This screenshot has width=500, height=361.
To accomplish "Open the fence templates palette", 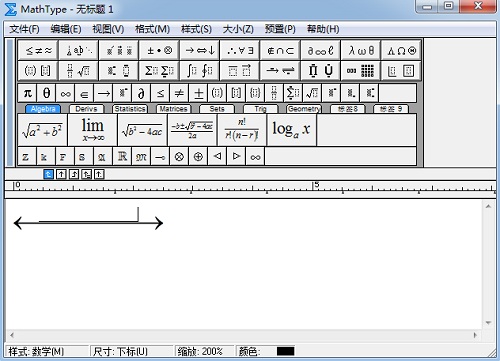I will click(38, 71).
